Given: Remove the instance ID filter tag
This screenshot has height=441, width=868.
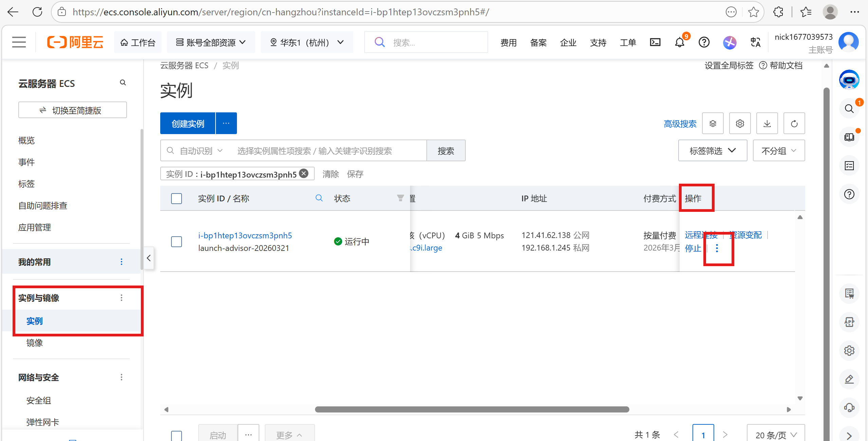Looking at the screenshot, I should point(304,174).
